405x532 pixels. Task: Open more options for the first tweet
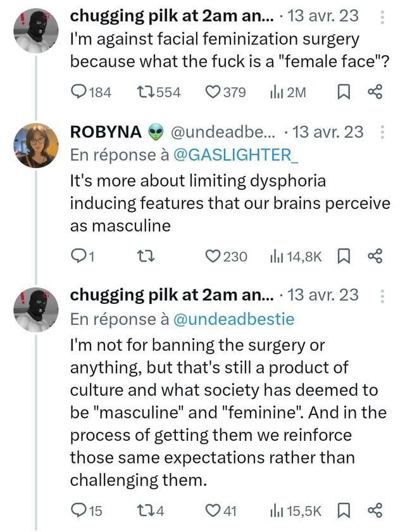pyautogui.click(x=382, y=17)
